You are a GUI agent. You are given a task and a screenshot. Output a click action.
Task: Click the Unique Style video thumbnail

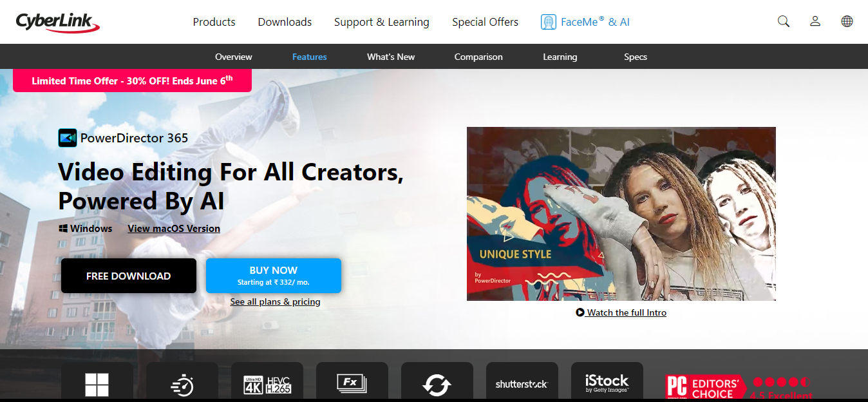tap(621, 214)
